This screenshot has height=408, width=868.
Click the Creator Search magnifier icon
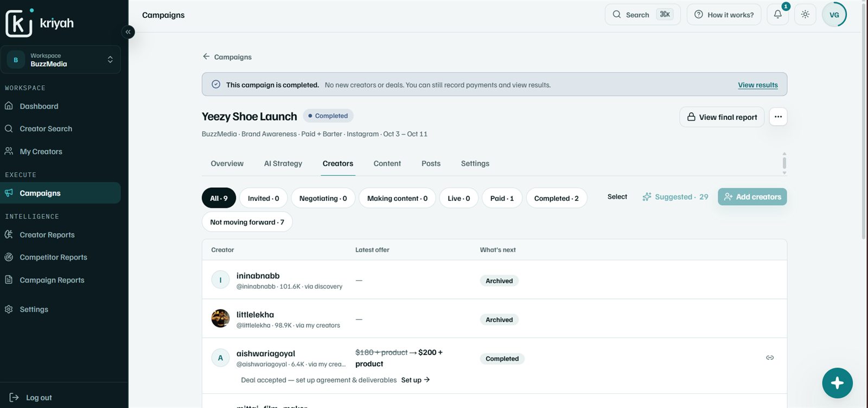9,129
